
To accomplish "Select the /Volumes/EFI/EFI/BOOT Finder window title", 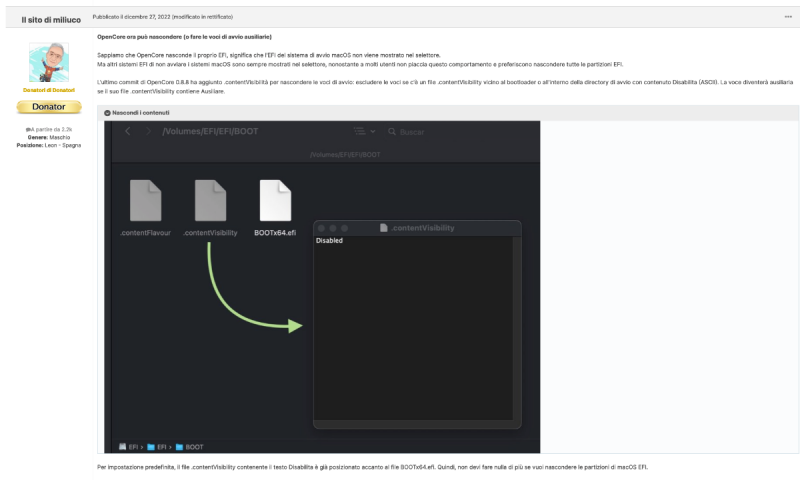I will pyautogui.click(x=210, y=131).
